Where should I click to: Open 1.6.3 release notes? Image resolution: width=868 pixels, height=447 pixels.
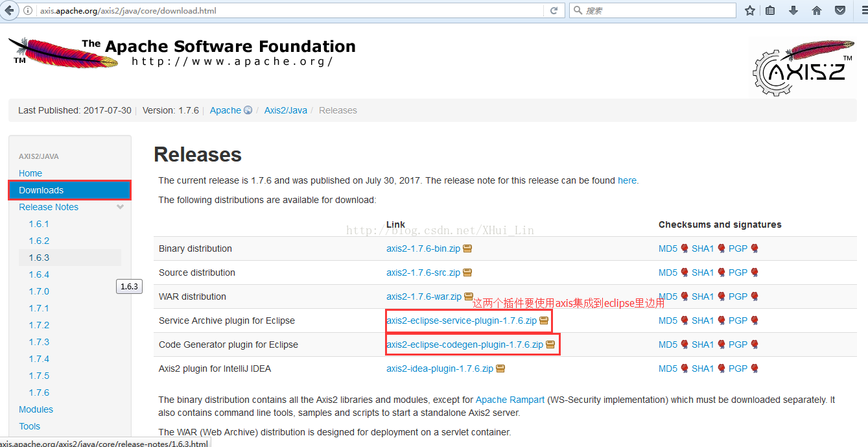(x=39, y=258)
